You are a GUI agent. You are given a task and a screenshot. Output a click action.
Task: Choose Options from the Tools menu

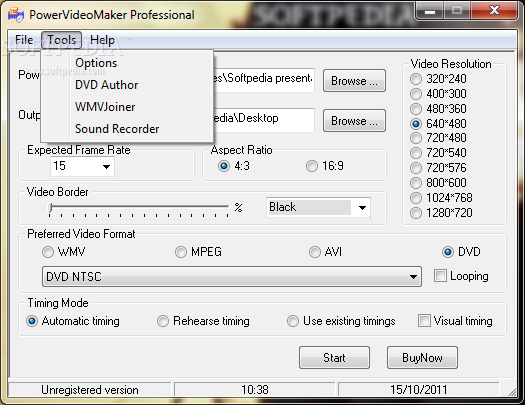(x=96, y=63)
